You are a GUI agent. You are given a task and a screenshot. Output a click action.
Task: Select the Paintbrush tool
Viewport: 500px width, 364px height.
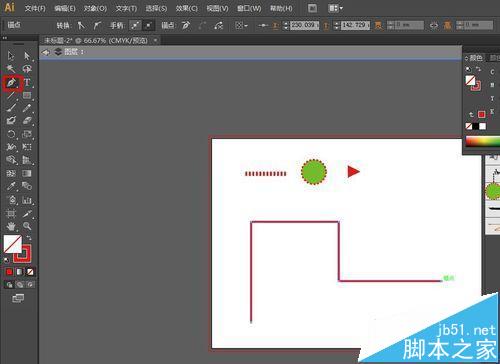[11, 108]
